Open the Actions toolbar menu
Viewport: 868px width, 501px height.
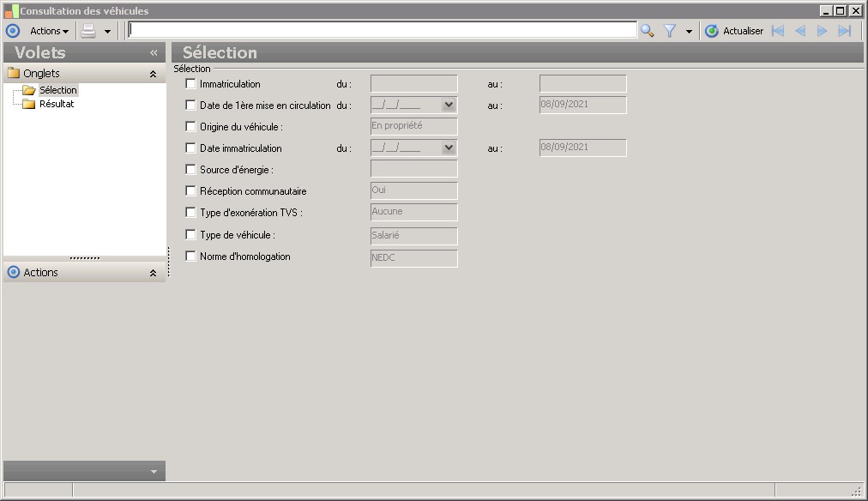[x=49, y=31]
